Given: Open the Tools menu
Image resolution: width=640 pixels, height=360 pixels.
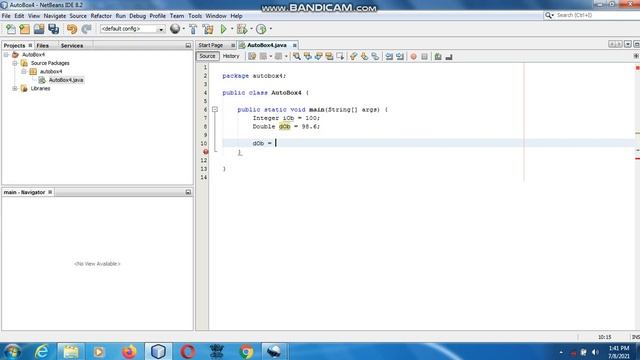Looking at the screenshot, I should (x=195, y=16).
